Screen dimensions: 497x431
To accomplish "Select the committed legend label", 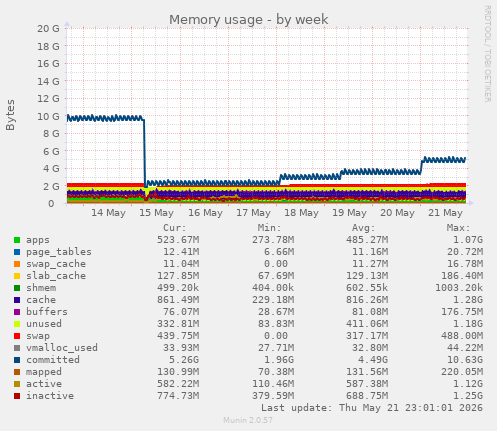I will 53,360.
